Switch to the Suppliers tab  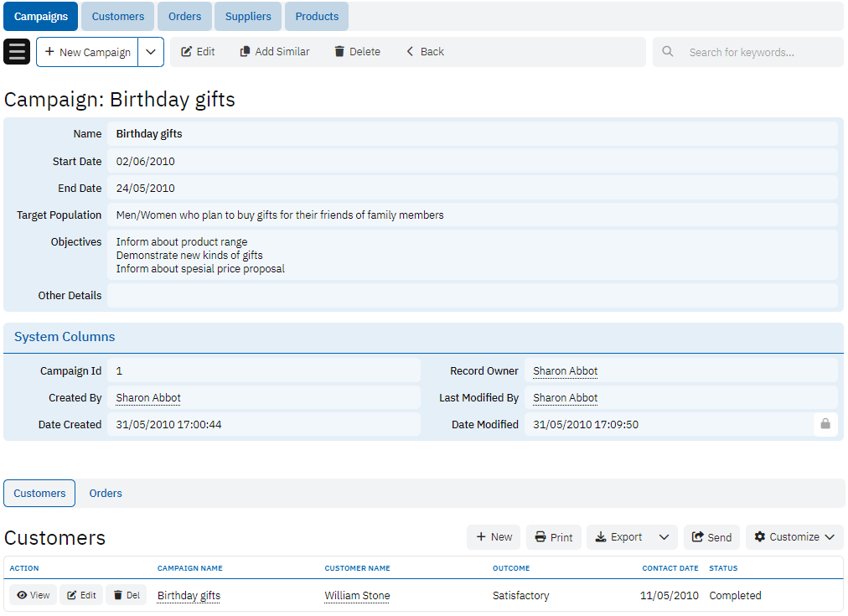[x=248, y=17]
